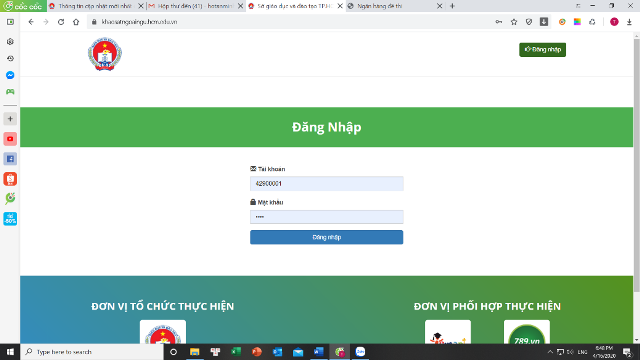Reload the current page
640x360 pixels.
click(x=61, y=22)
